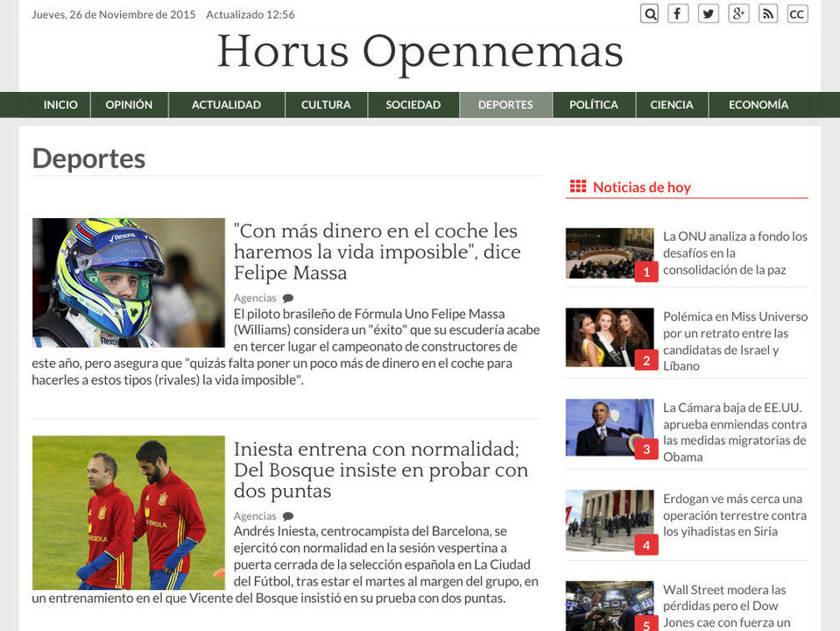Switch to the POLÍTICA section tab
This screenshot has width=840, height=631.
tap(593, 104)
